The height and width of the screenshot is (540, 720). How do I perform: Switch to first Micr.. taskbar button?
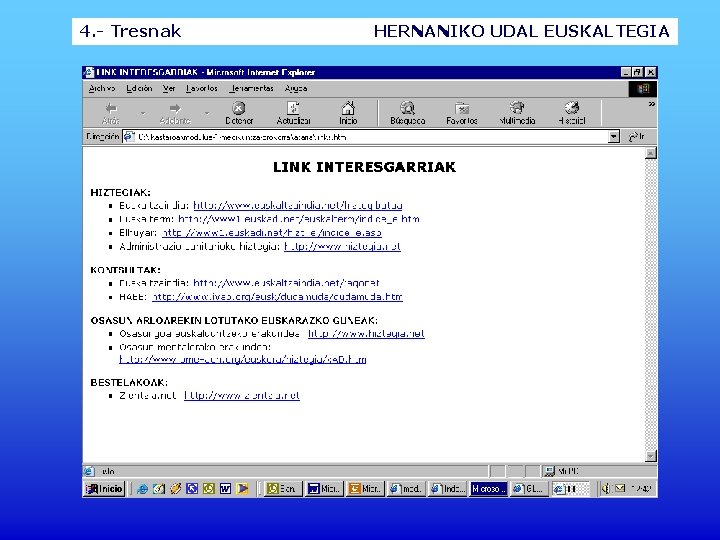pyautogui.click(x=325, y=489)
